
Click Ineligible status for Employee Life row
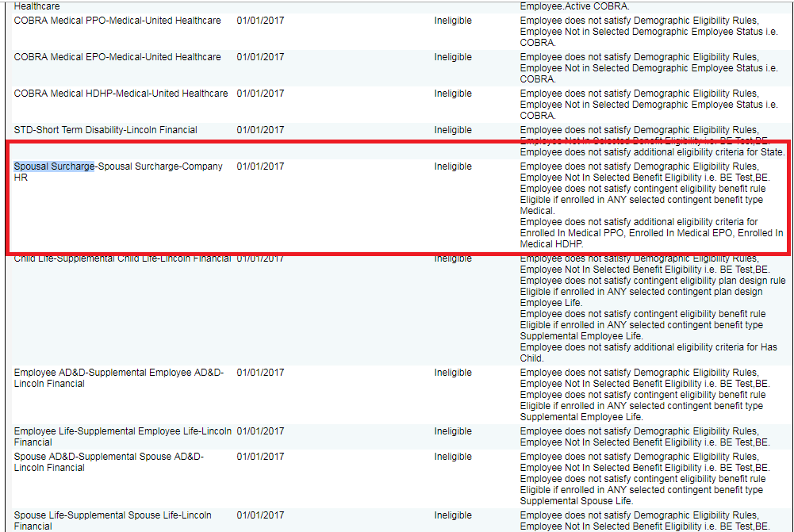(453, 431)
